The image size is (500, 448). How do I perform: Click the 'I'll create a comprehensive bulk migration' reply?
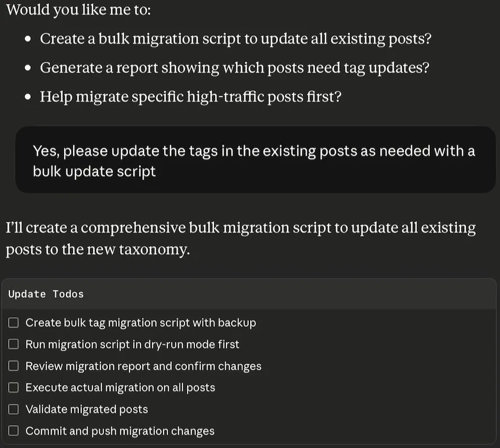pos(240,239)
